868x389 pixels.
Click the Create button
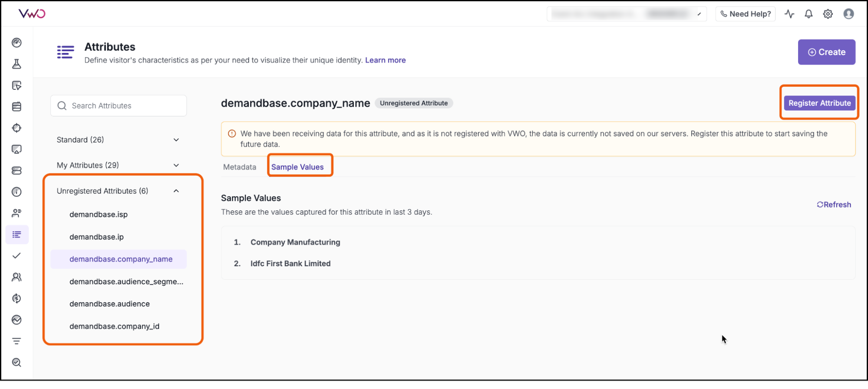827,52
